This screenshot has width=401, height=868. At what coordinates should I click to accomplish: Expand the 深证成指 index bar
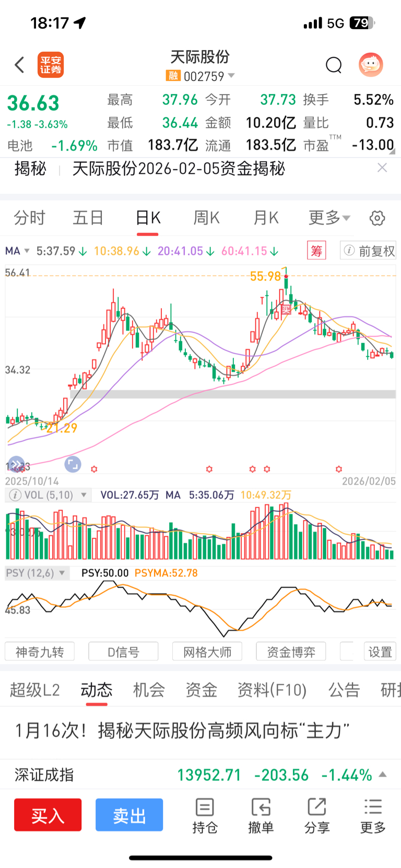point(383,774)
